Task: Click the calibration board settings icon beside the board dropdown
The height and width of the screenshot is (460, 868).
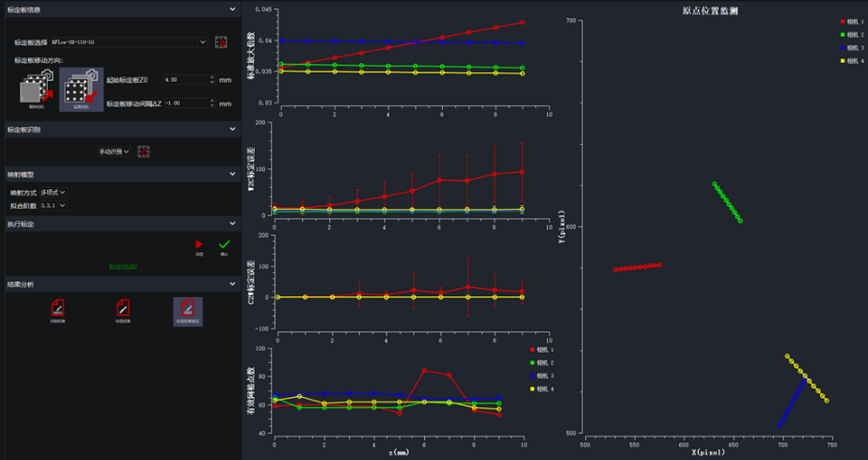Action: pos(221,42)
